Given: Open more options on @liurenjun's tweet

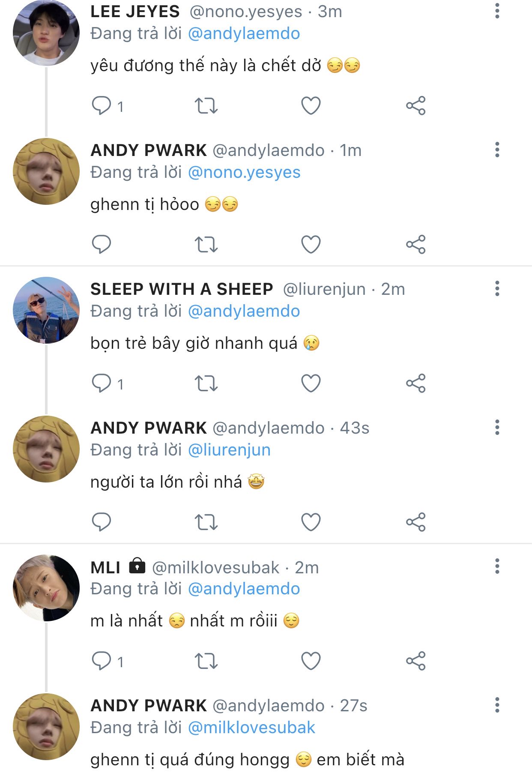Looking at the screenshot, I should coord(497,288).
